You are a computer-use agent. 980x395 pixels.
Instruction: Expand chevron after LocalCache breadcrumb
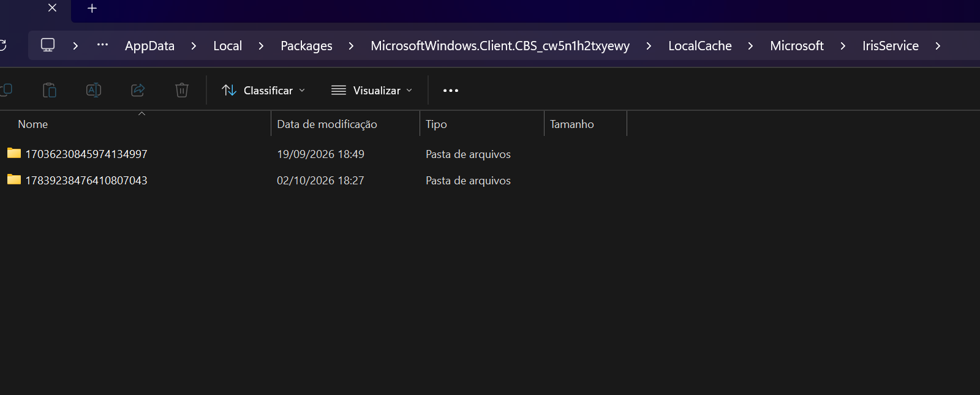pos(750,46)
